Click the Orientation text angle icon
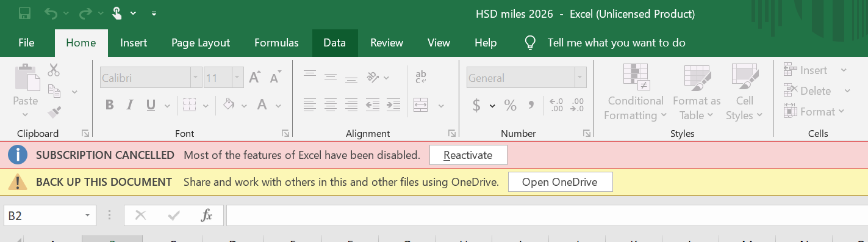This screenshot has height=242, width=868. (373, 77)
